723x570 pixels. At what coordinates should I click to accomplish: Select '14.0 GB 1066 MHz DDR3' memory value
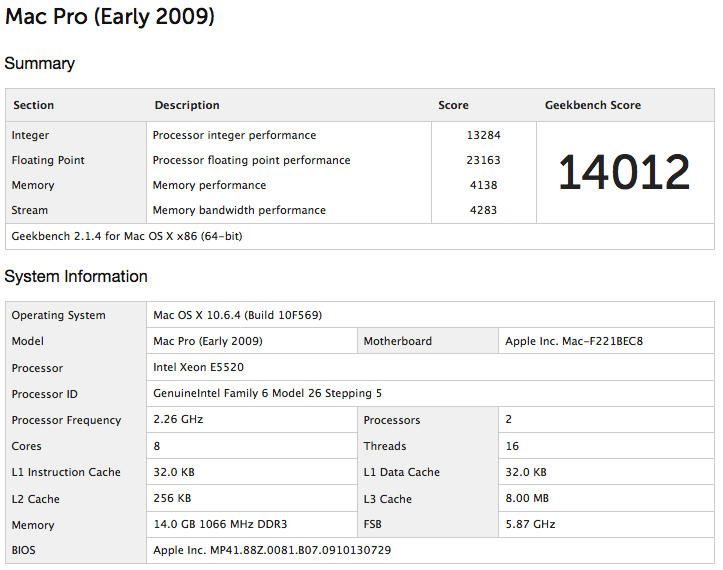point(220,524)
